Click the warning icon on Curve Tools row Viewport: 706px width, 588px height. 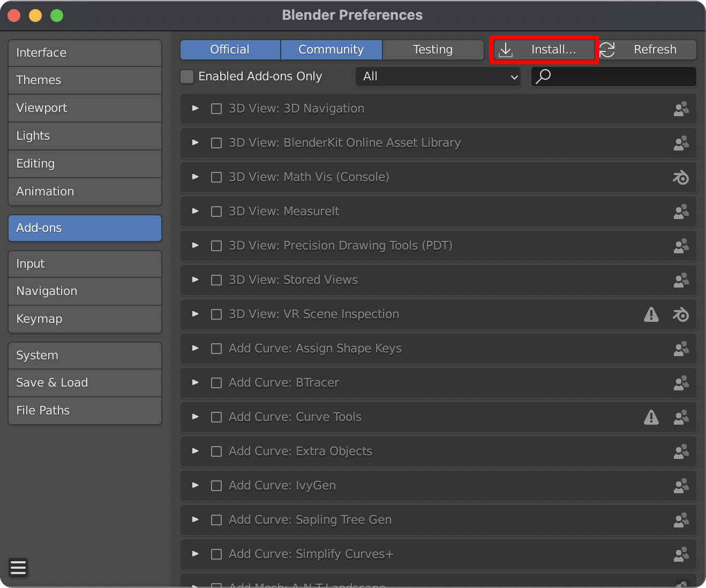[x=651, y=417]
